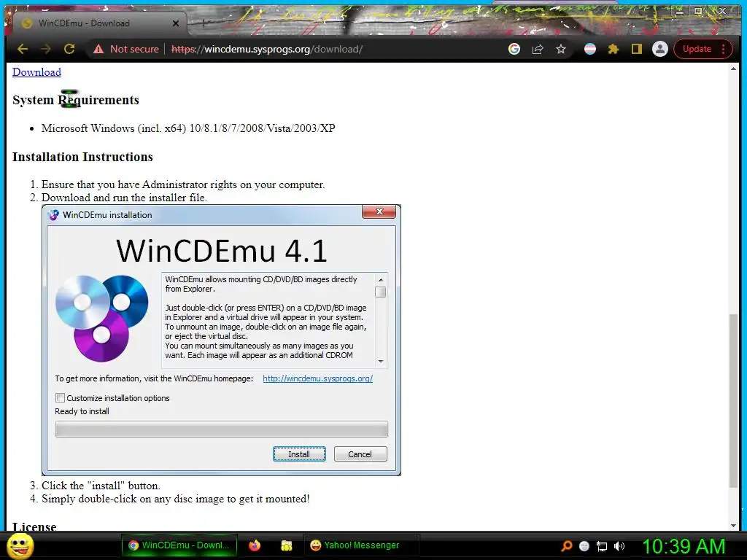Click the Not secure warning triangle
The height and width of the screenshot is (560, 747).
98,49
